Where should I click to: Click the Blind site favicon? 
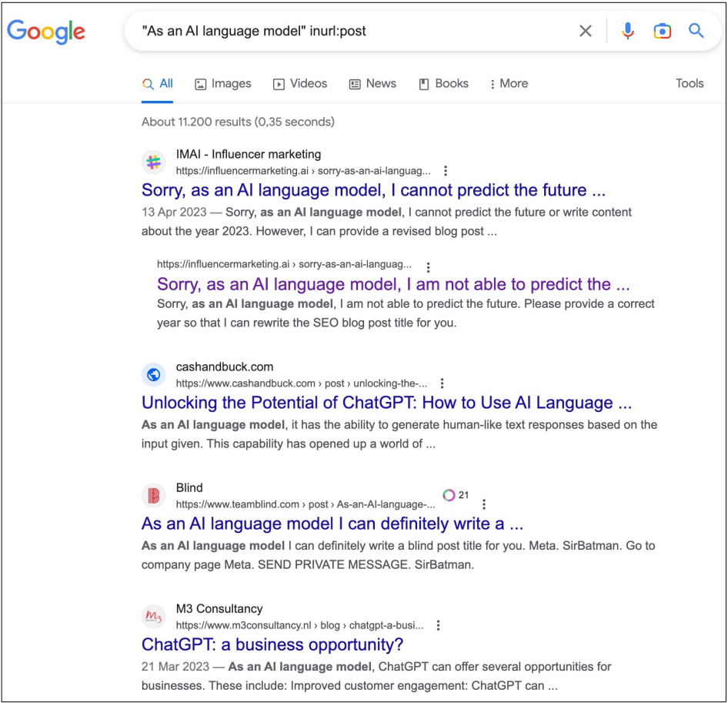(154, 496)
